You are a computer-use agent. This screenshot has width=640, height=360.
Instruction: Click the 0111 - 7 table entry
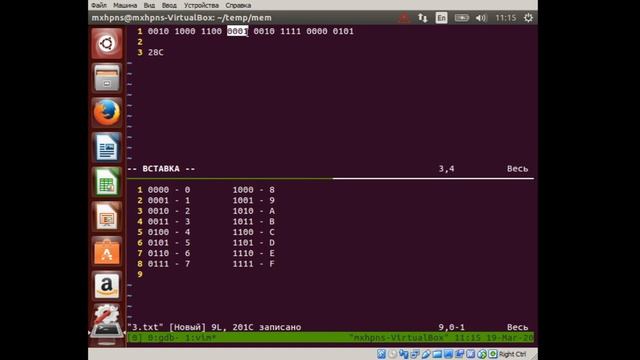169,264
